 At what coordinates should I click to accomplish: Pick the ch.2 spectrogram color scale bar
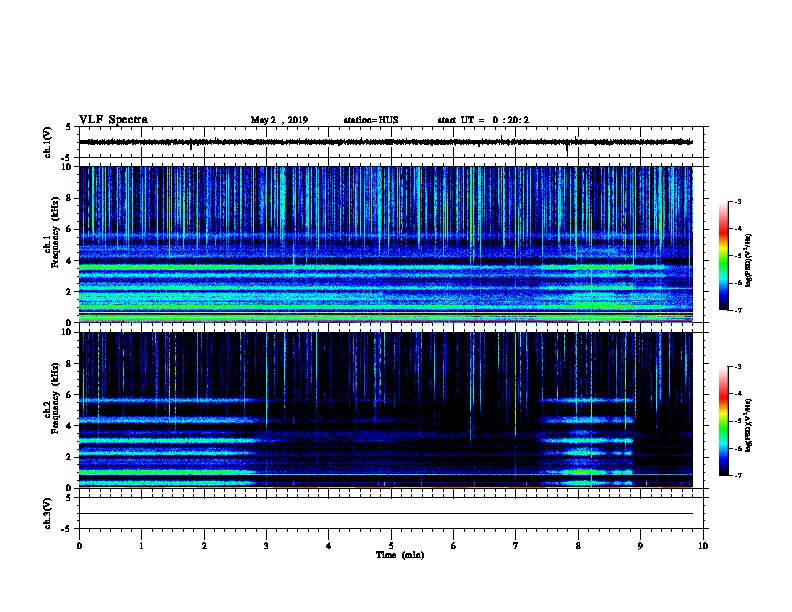pyautogui.click(x=724, y=421)
